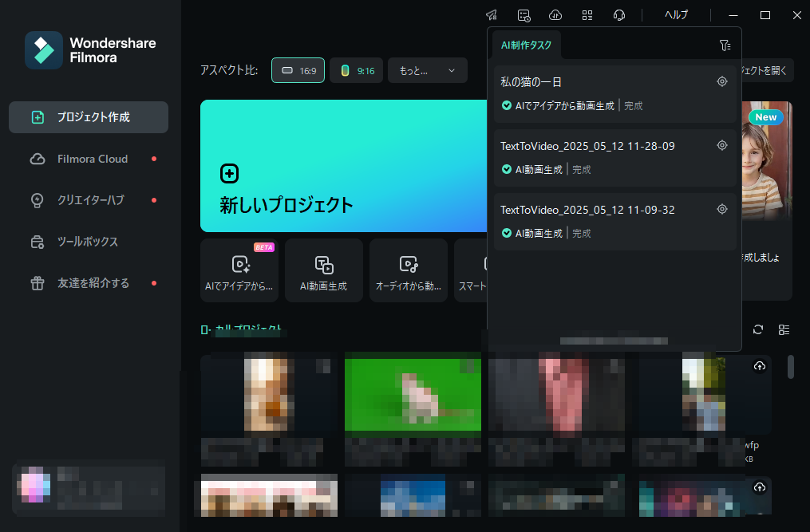Open the cloud download icon in title bar
Screen dimensions: 810x532
tap(555, 15)
